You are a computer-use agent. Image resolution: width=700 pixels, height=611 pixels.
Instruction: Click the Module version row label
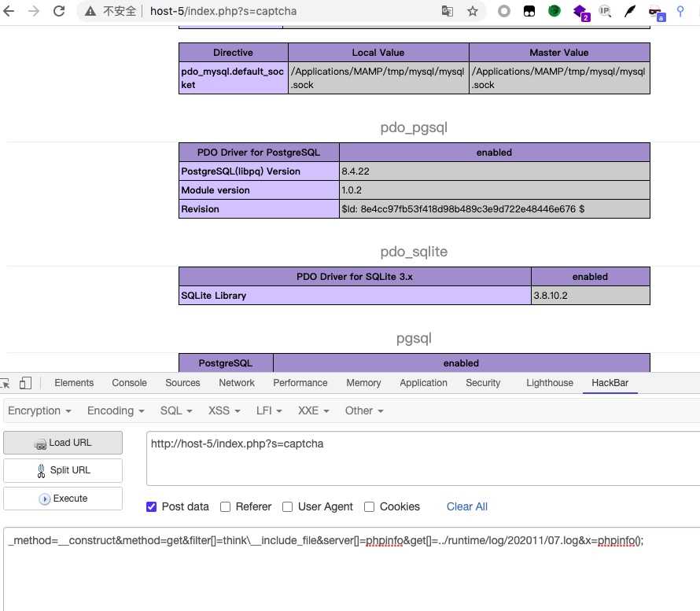click(216, 190)
